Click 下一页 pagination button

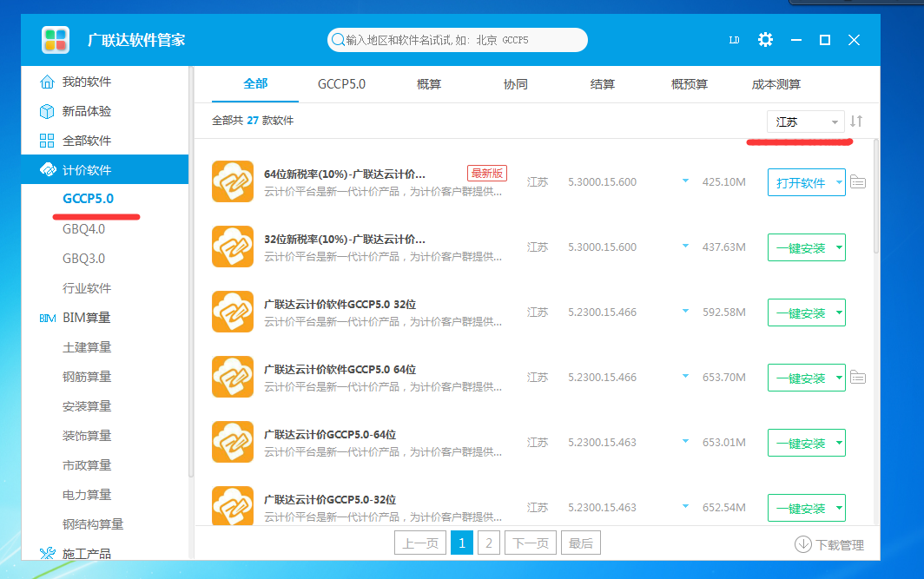(x=531, y=543)
